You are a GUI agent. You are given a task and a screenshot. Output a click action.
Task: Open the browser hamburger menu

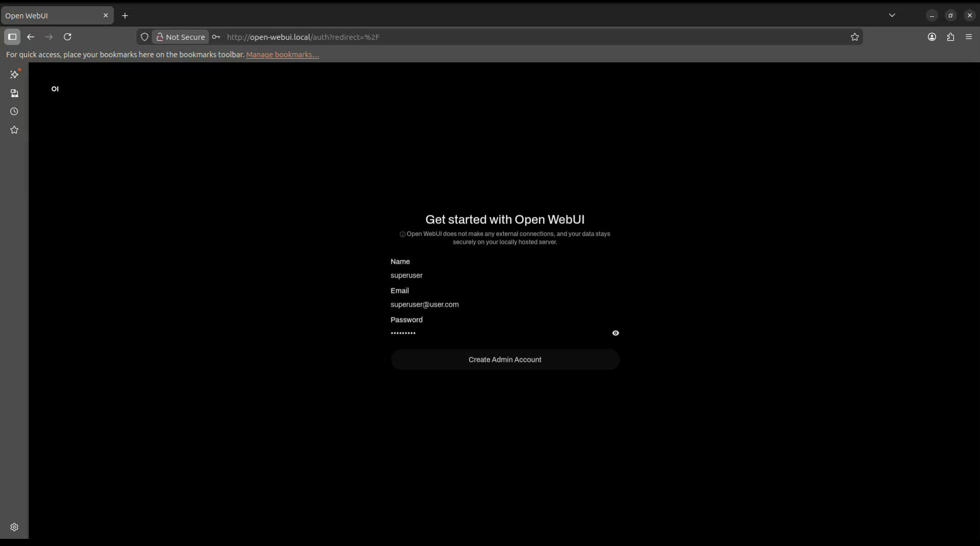[x=969, y=37]
